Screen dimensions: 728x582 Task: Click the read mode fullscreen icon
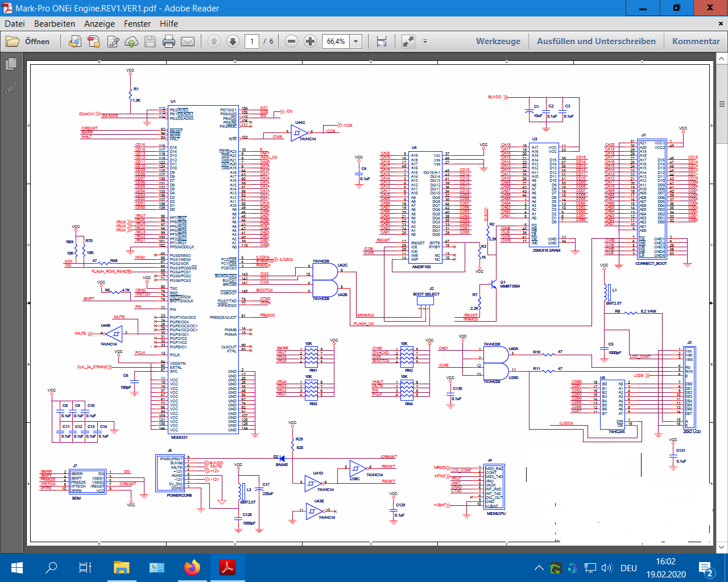pyautogui.click(x=408, y=41)
